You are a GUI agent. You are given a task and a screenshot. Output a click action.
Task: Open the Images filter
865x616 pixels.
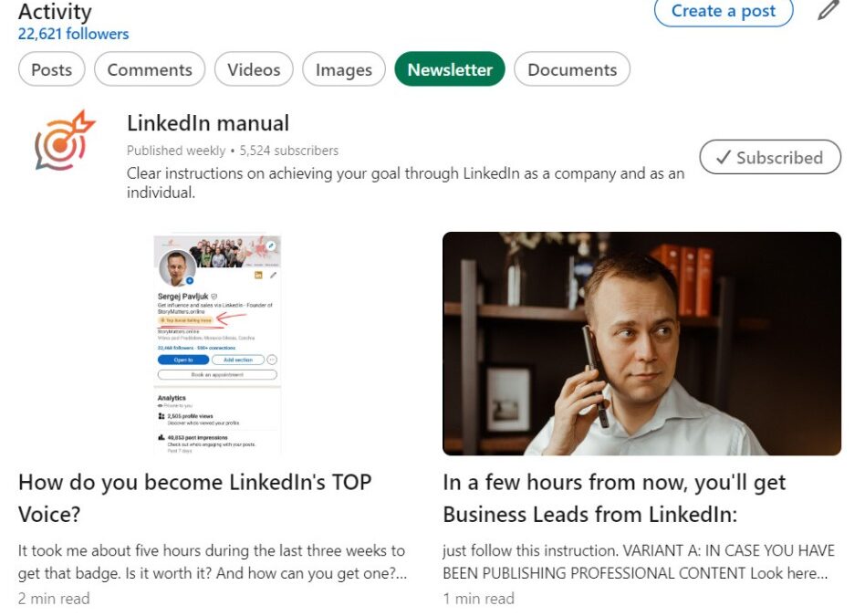click(x=343, y=68)
